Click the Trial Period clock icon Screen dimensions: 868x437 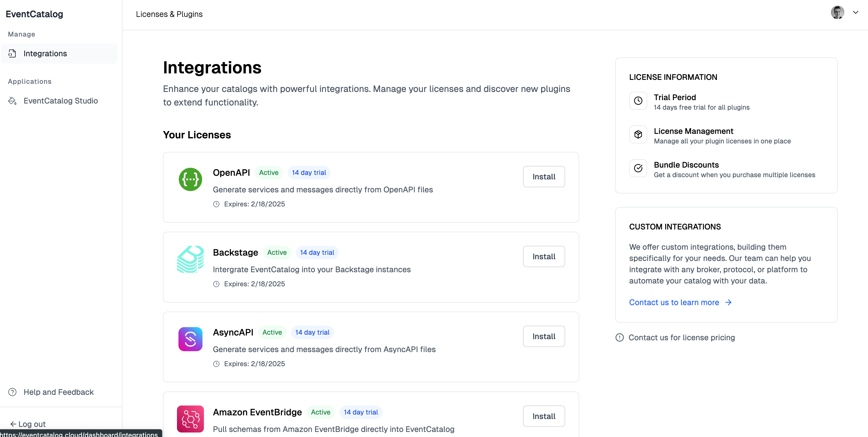[x=638, y=100]
